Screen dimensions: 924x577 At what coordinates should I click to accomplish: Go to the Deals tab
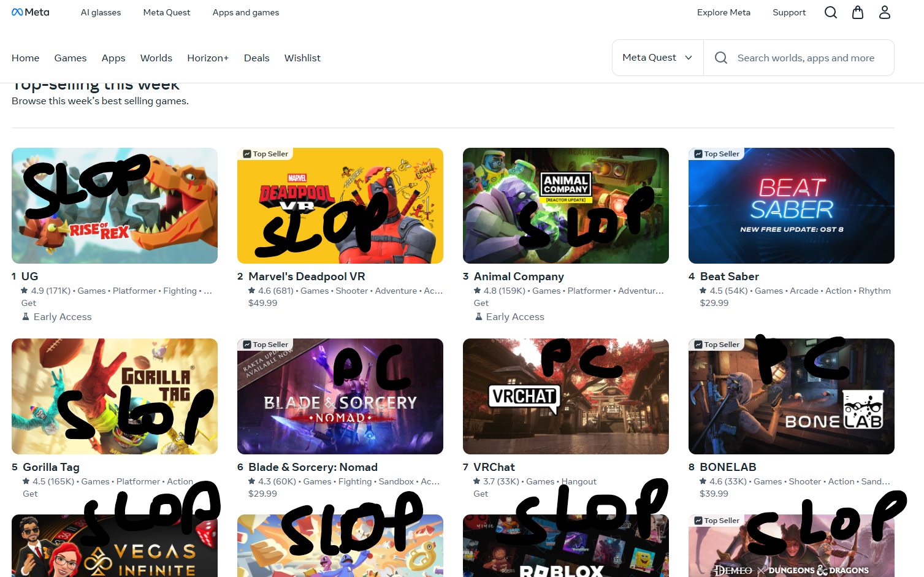(257, 58)
